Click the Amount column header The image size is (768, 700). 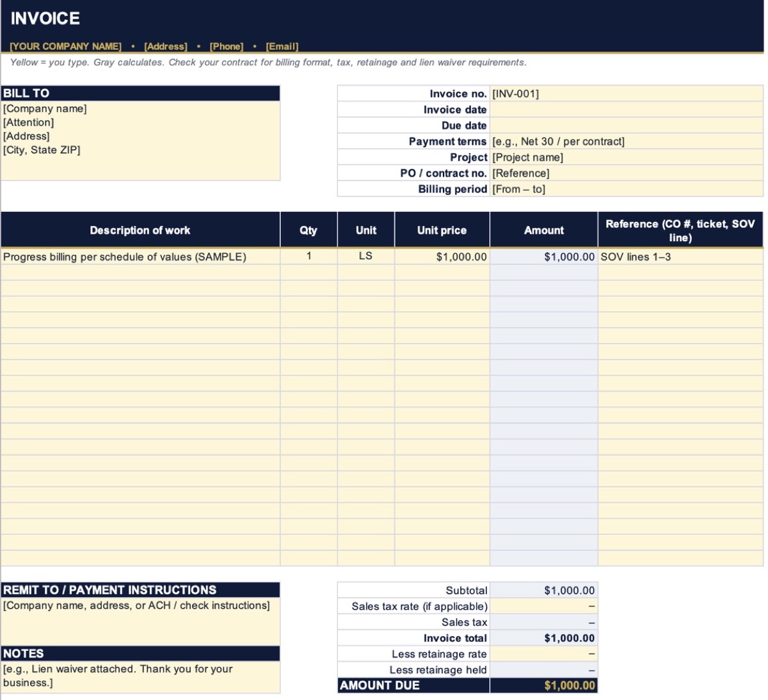pos(544,230)
